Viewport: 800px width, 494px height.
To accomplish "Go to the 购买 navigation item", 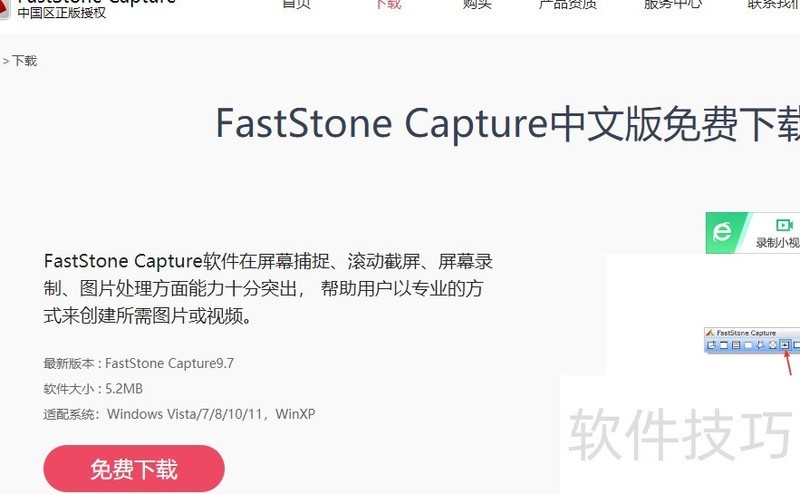I will tap(477, 4).
